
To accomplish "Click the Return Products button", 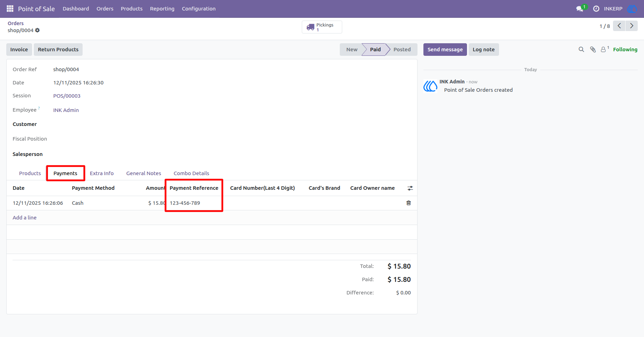I will [x=58, y=50].
